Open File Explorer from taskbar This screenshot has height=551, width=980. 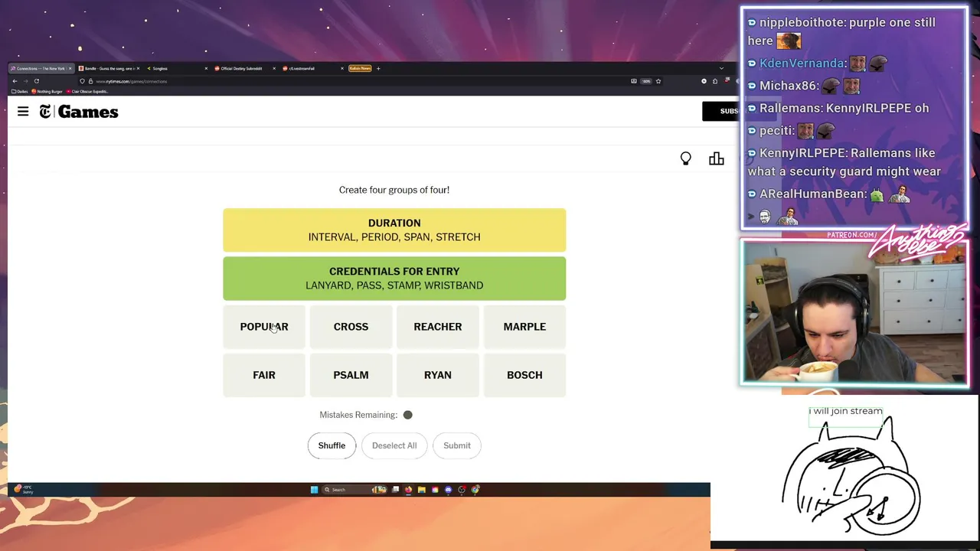click(422, 490)
